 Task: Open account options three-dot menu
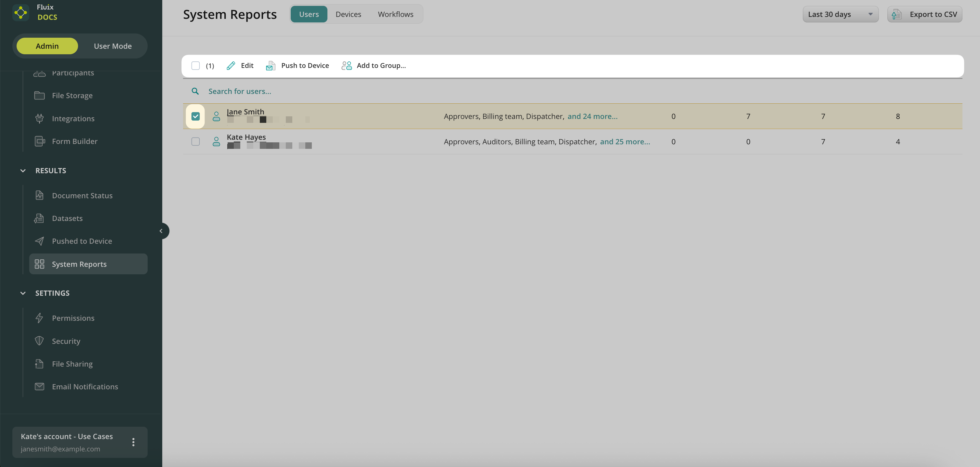[x=133, y=442]
